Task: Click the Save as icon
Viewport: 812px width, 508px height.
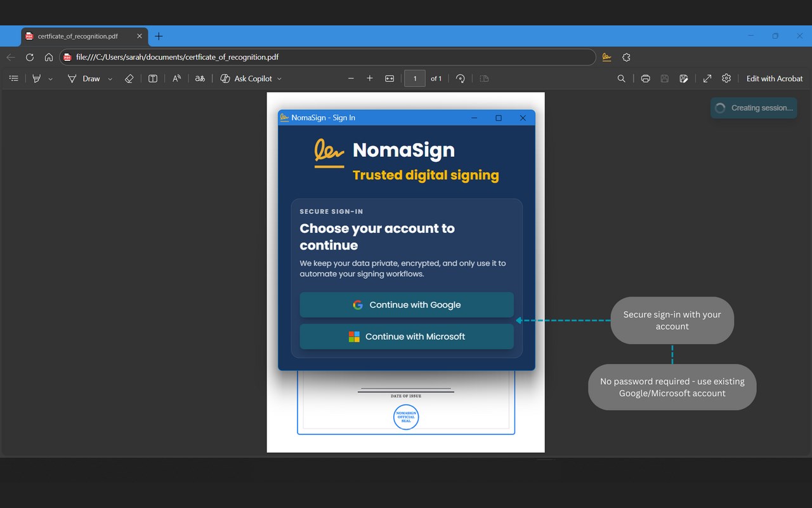Action: 683,79
